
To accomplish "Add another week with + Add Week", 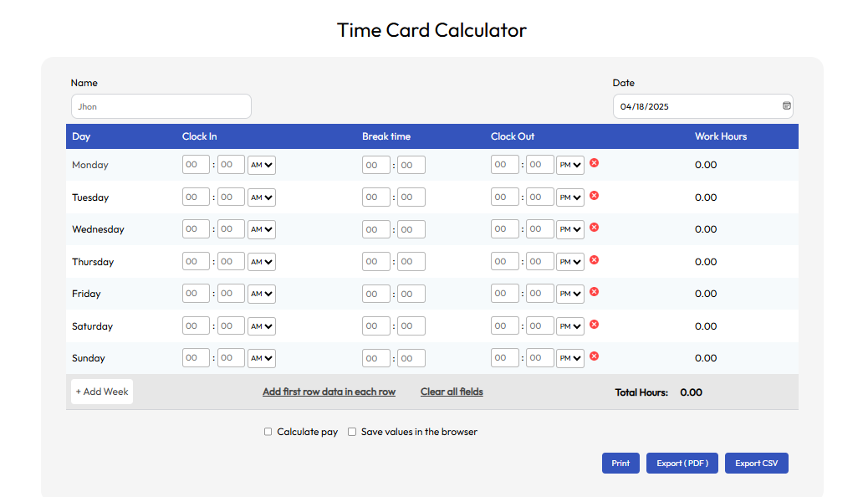I will pyautogui.click(x=102, y=392).
